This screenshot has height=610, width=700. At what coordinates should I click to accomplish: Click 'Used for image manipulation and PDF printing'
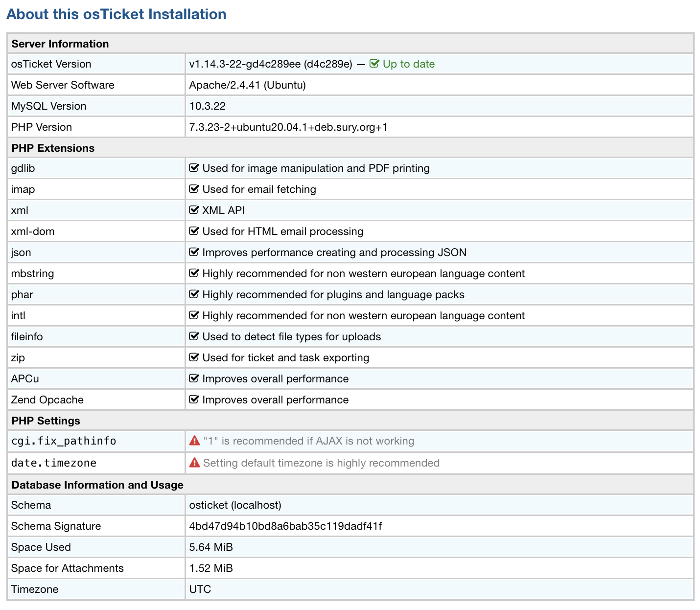(x=316, y=168)
